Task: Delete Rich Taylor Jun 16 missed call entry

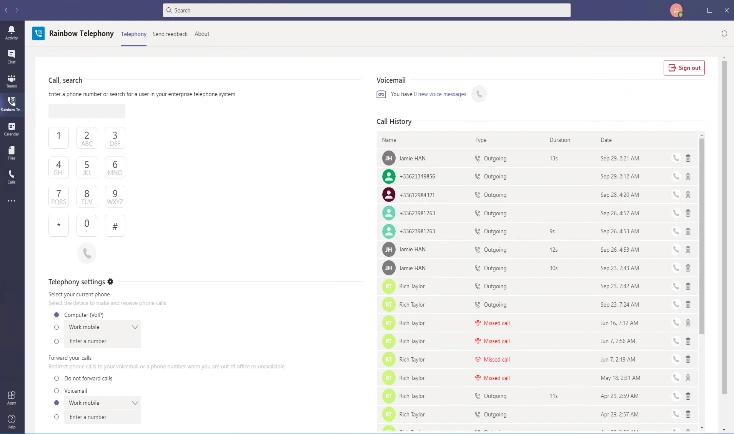Action: click(688, 323)
